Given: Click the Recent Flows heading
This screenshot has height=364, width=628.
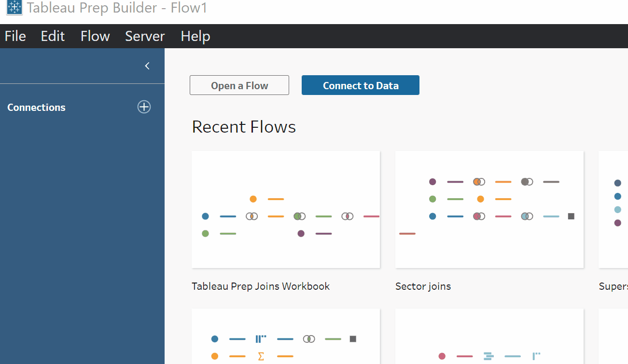Looking at the screenshot, I should click(x=244, y=127).
